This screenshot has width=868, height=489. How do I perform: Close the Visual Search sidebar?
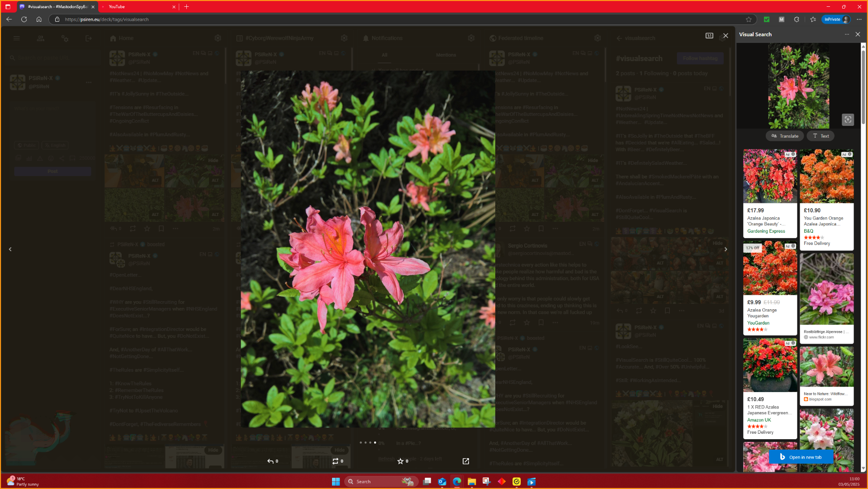(x=858, y=34)
